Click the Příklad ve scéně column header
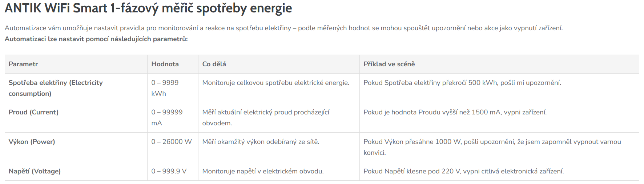 click(x=389, y=64)
